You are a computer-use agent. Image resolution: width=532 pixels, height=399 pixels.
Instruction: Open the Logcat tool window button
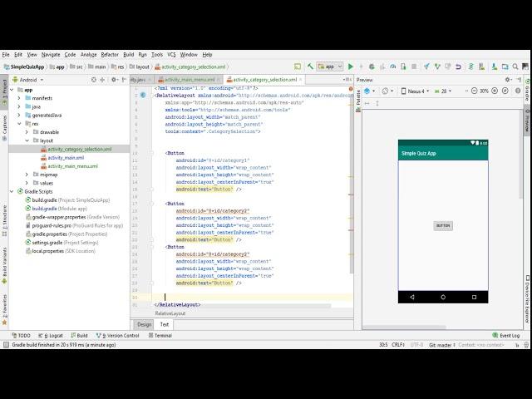[x=51, y=335]
